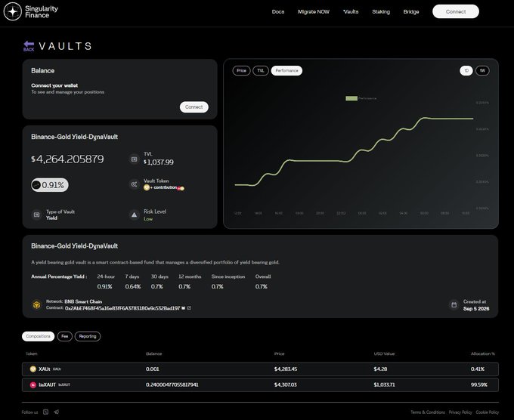Screen dimensions: 514x420
Task: Click the Low risk level value
Action: pyautogui.click(x=148, y=219)
